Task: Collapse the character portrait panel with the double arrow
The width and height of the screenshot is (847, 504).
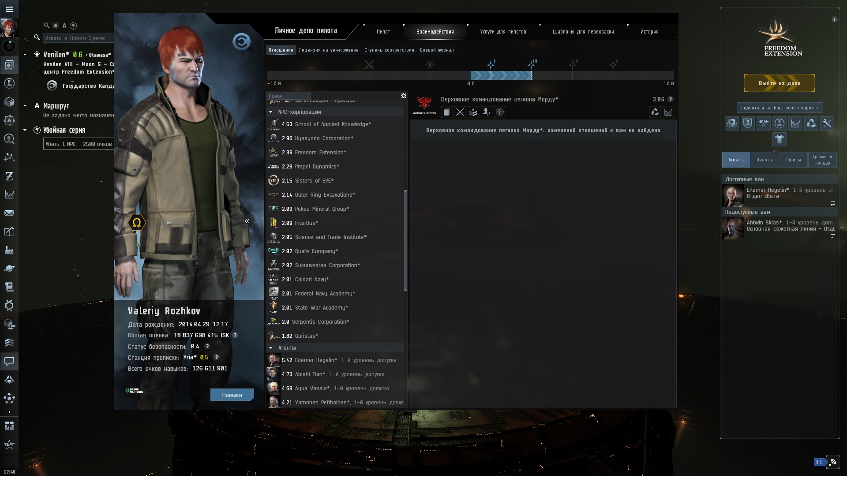Action: [247, 221]
